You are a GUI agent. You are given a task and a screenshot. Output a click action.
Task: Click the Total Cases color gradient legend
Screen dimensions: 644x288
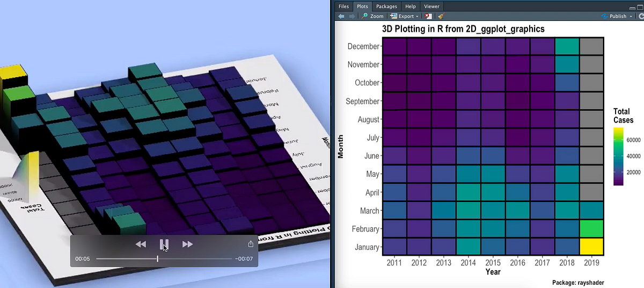coord(619,156)
